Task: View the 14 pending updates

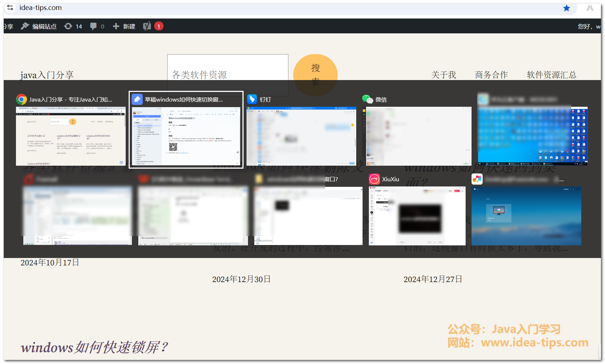Action: coord(73,26)
